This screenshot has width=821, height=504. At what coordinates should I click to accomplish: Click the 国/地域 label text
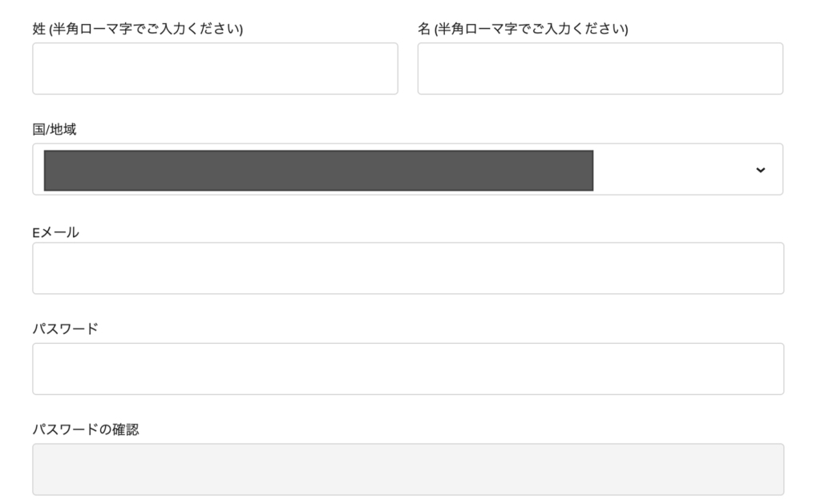[x=55, y=130]
